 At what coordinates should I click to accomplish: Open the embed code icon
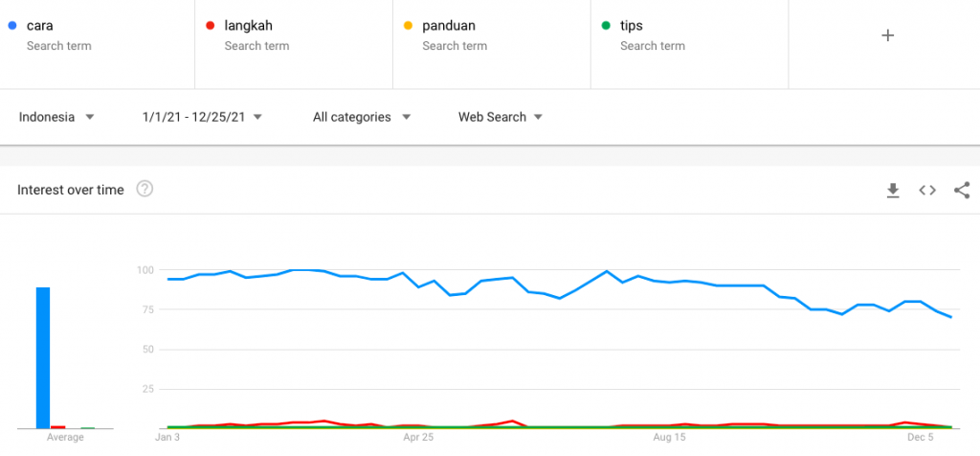pos(927,191)
